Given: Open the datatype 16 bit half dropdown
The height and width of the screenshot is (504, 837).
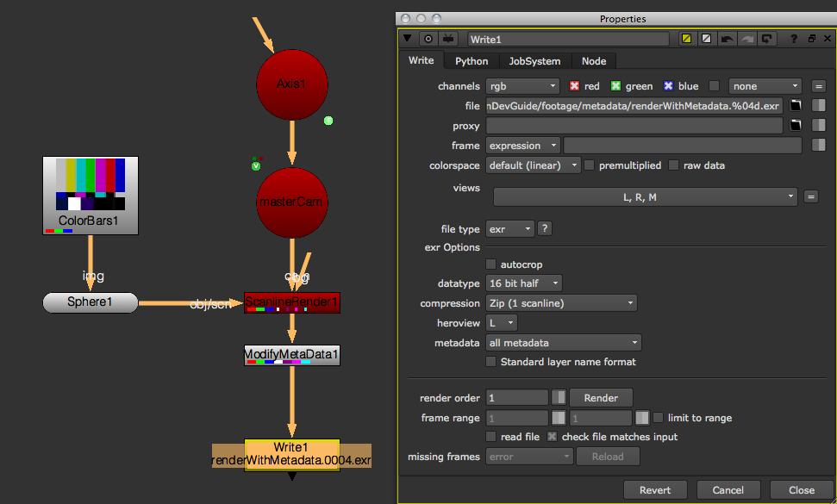Looking at the screenshot, I should [525, 283].
